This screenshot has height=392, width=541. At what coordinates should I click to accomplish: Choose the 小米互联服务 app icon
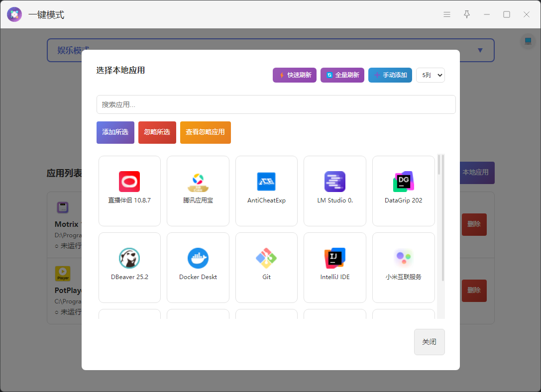pyautogui.click(x=403, y=258)
